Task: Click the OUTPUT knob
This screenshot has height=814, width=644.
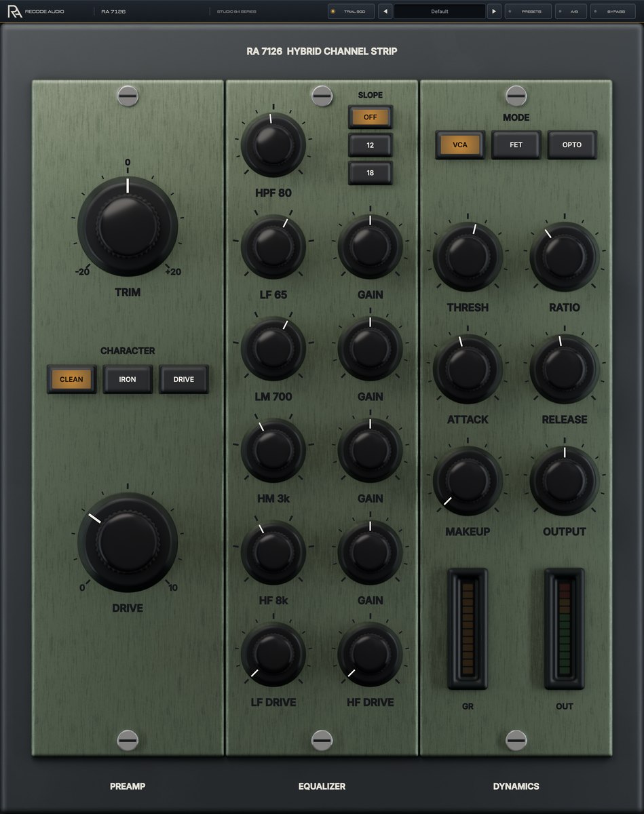Action: coord(565,480)
